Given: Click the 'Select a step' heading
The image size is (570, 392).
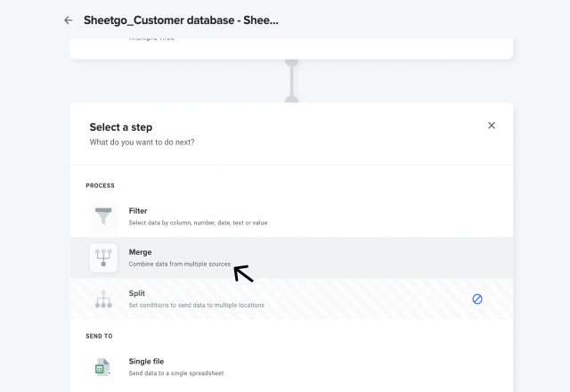Looking at the screenshot, I should coord(121,127).
